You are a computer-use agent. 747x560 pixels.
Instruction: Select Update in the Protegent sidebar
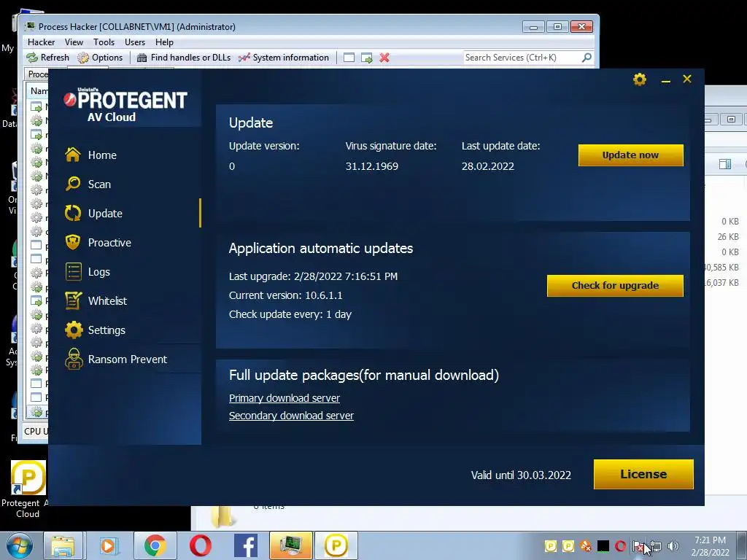tap(93, 214)
